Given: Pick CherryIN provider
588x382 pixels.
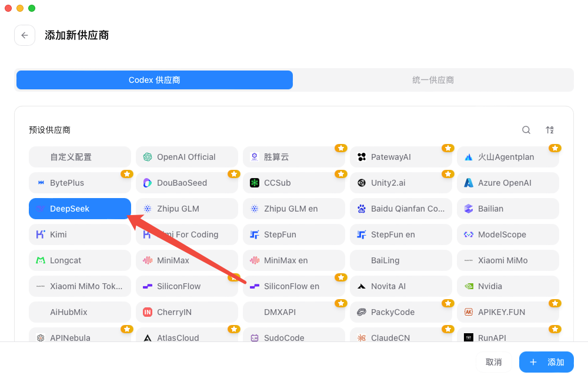Looking at the screenshot, I should click(187, 312).
